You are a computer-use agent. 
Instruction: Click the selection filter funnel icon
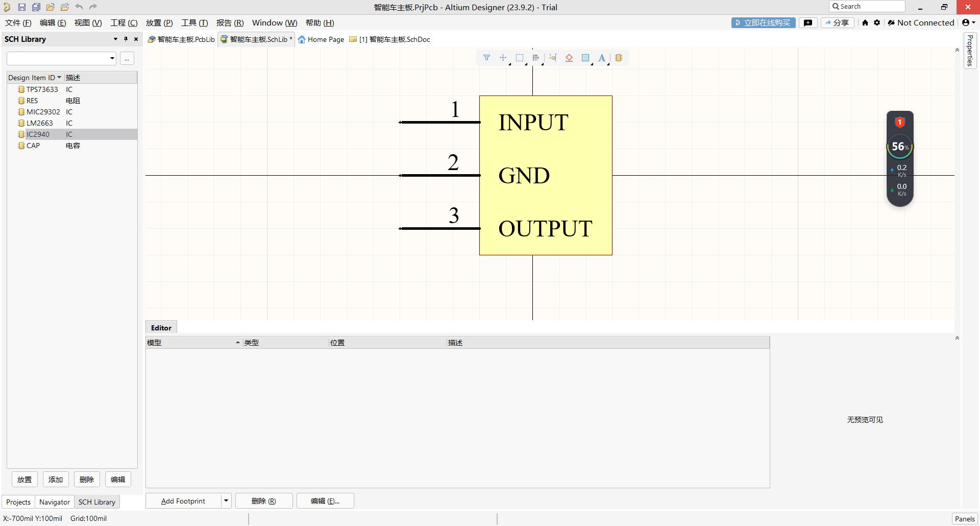[486, 58]
